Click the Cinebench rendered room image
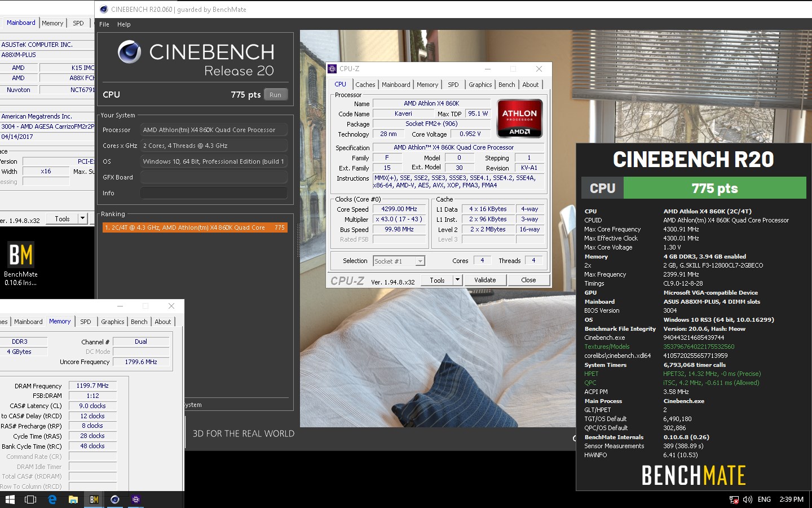This screenshot has width=812, height=508. (x=437, y=229)
